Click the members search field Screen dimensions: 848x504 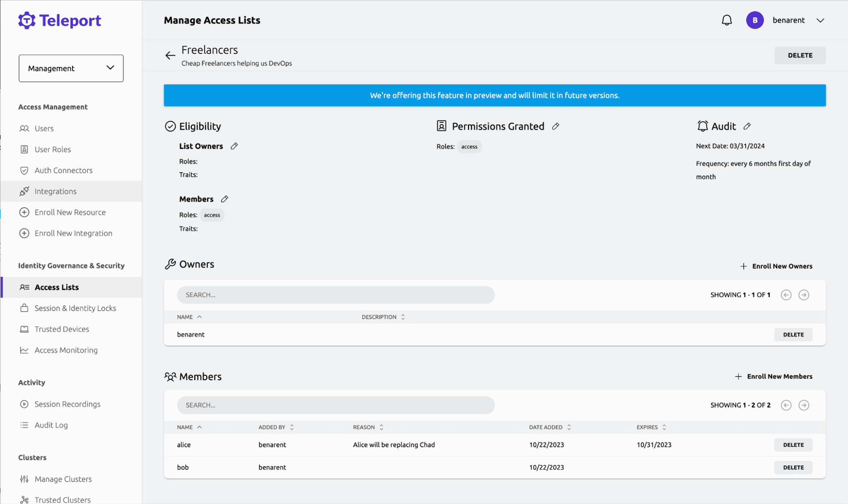click(335, 405)
